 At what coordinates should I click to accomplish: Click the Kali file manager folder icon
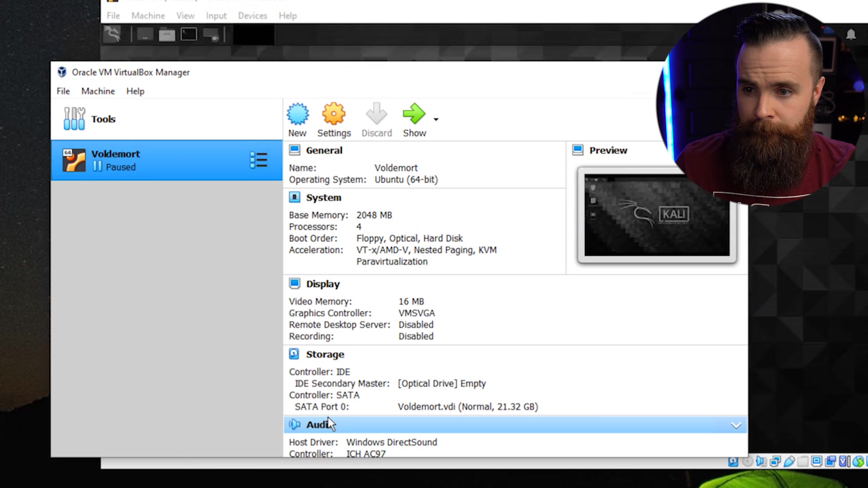pos(167,35)
